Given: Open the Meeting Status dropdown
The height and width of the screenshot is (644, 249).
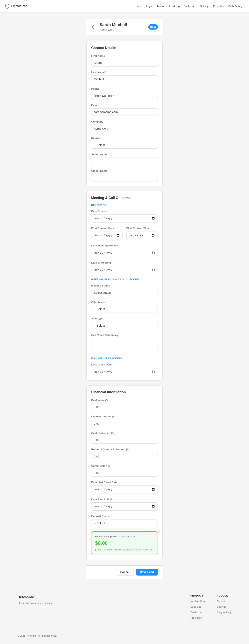Looking at the screenshot, I should tap(124, 293).
